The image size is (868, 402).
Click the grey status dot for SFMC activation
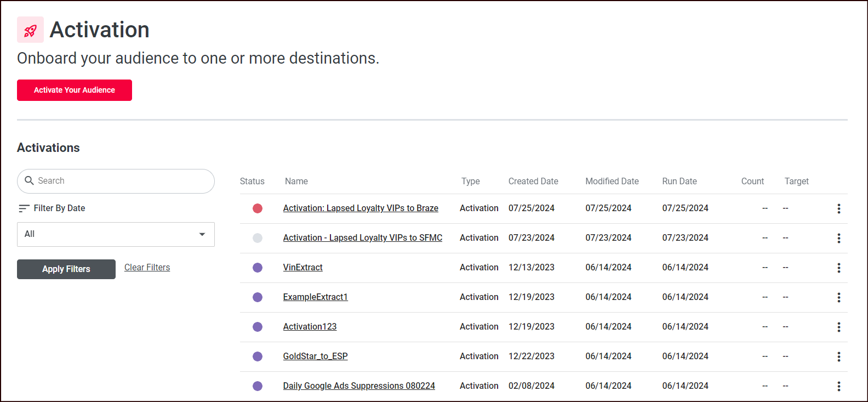point(258,238)
